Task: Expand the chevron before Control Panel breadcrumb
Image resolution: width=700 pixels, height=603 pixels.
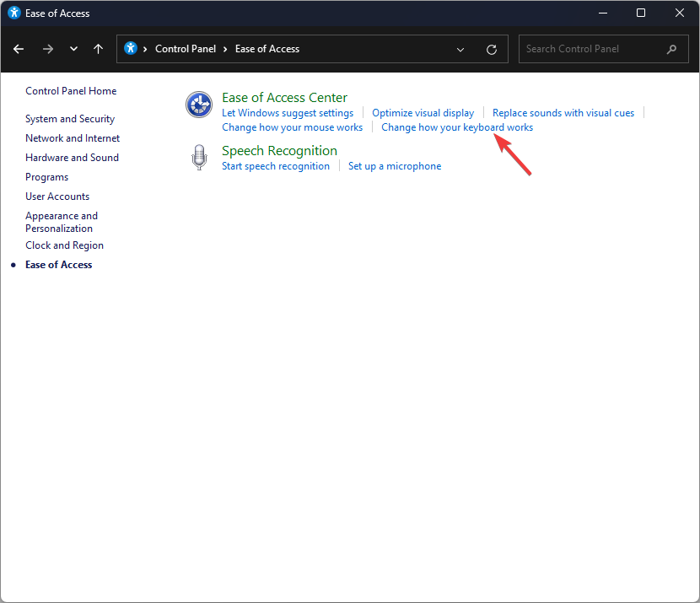Action: (x=145, y=49)
